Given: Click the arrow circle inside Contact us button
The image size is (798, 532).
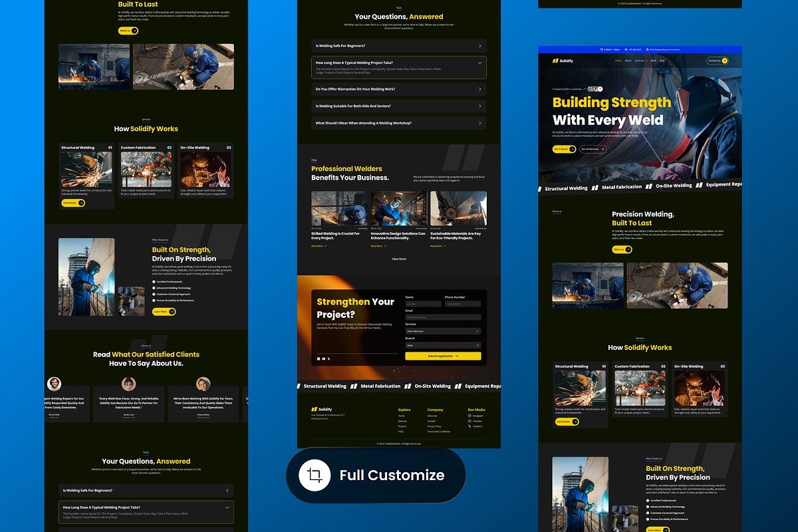Looking at the screenshot, I should point(724,61).
